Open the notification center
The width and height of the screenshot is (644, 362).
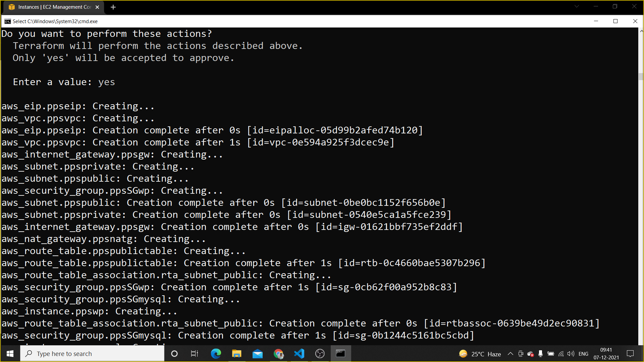(x=630, y=354)
